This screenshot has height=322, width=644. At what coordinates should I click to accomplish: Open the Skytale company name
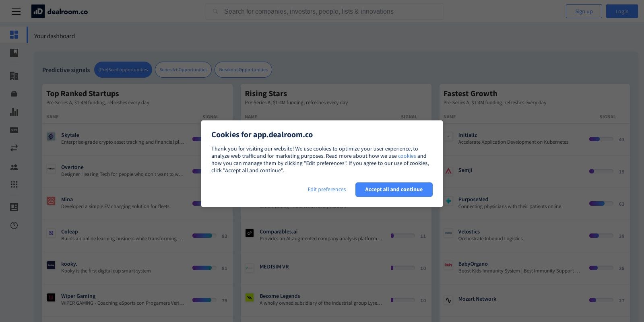[x=70, y=135]
